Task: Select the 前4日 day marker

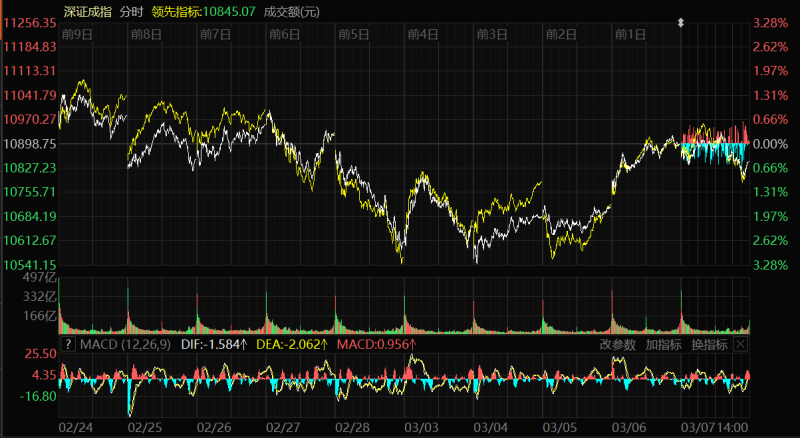Action: (423, 34)
